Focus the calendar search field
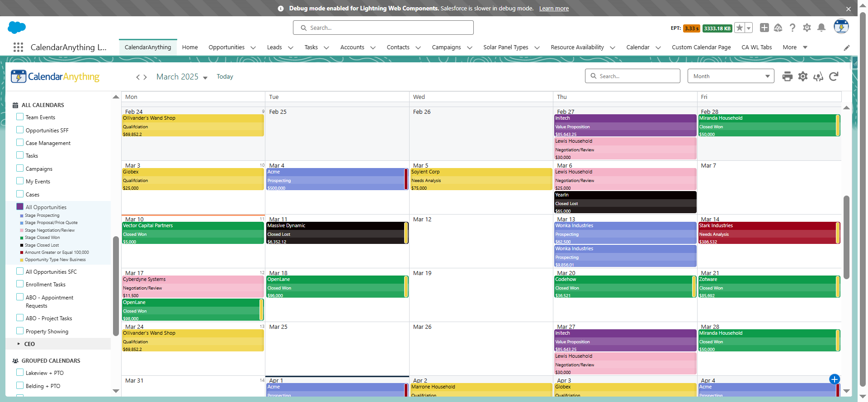 tap(632, 76)
